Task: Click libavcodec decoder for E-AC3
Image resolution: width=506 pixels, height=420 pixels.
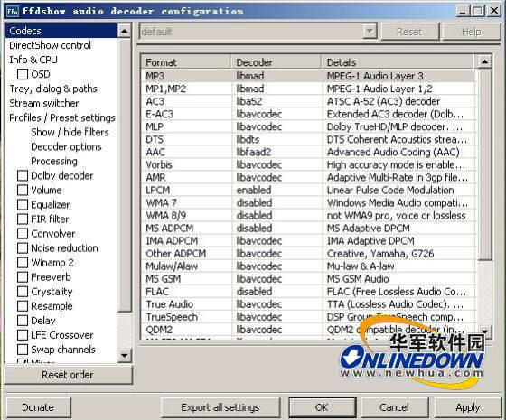Action: [258, 114]
